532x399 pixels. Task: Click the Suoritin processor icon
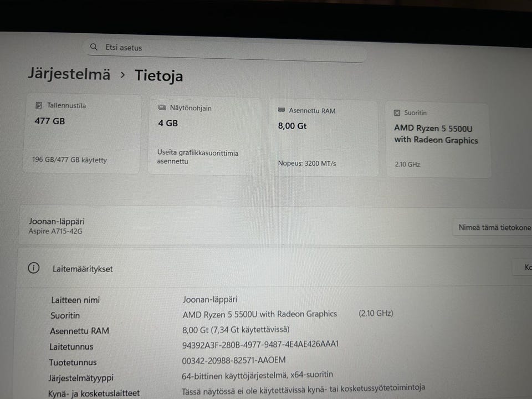(397, 112)
